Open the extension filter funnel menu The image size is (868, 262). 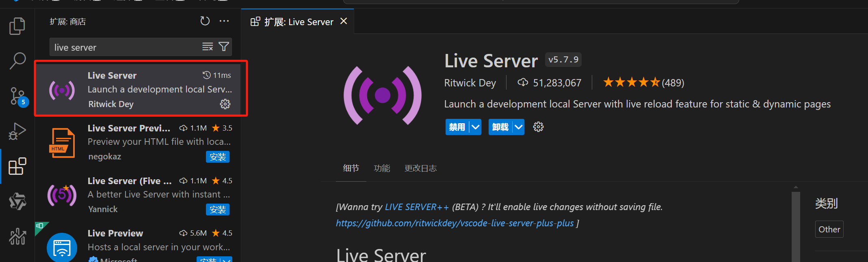pyautogui.click(x=224, y=47)
